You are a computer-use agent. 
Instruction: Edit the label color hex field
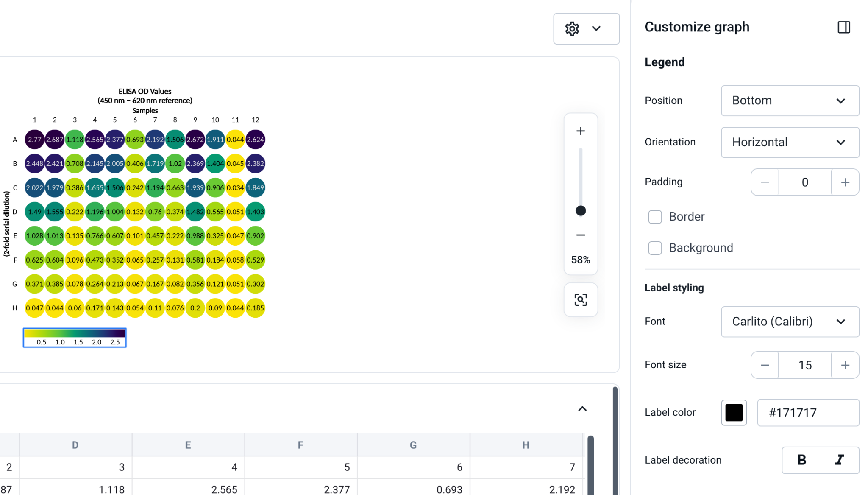coord(808,413)
